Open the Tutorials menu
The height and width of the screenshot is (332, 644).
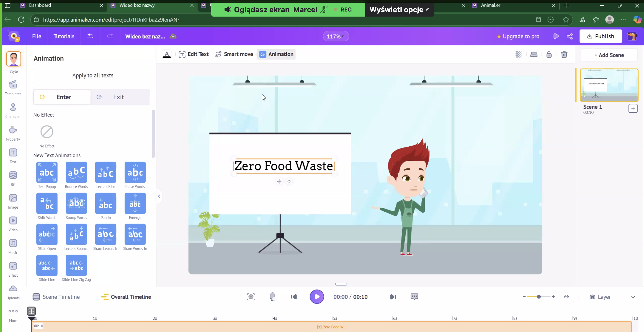(64, 36)
